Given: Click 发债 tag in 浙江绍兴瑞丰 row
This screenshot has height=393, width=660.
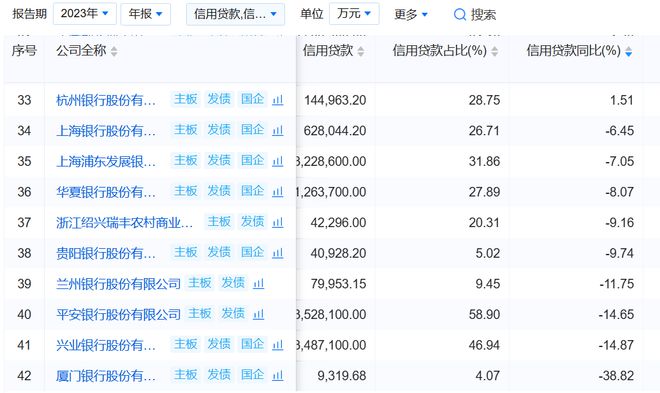Looking at the screenshot, I should point(252,222).
